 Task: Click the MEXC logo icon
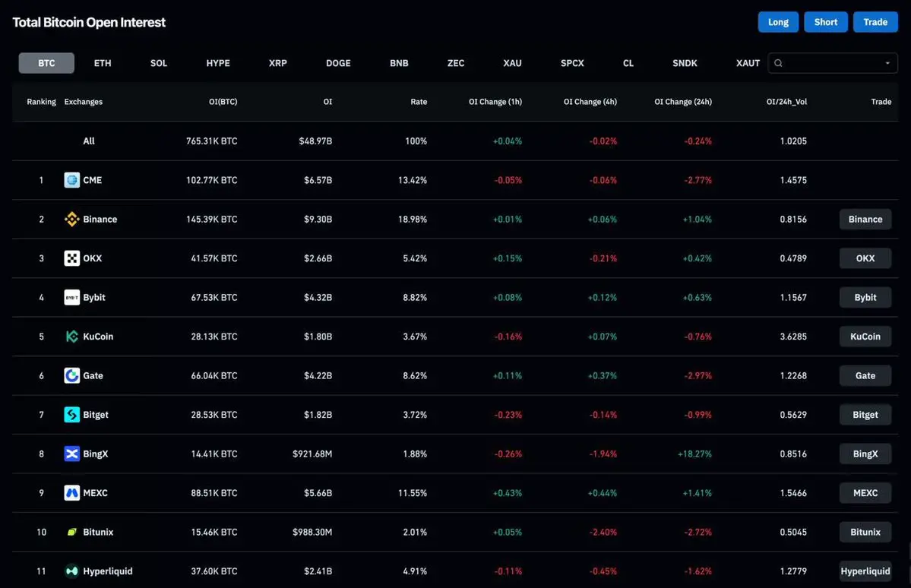[71, 493]
